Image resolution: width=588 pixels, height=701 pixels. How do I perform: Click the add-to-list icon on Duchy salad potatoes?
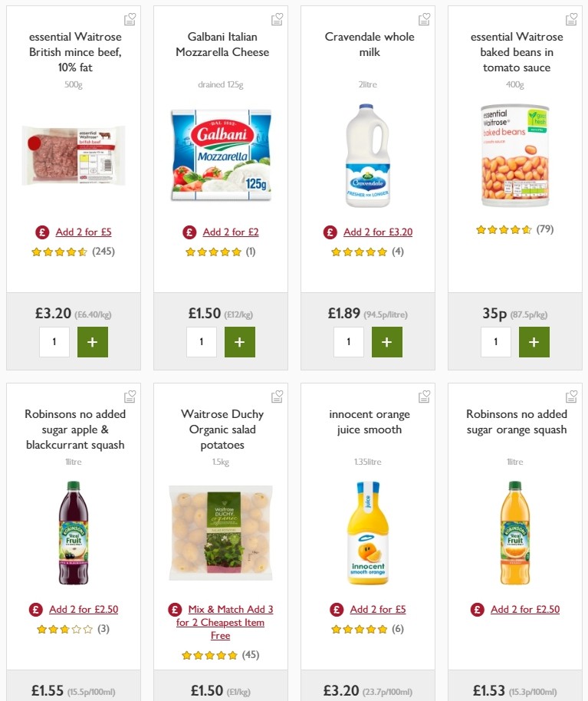[x=277, y=397]
